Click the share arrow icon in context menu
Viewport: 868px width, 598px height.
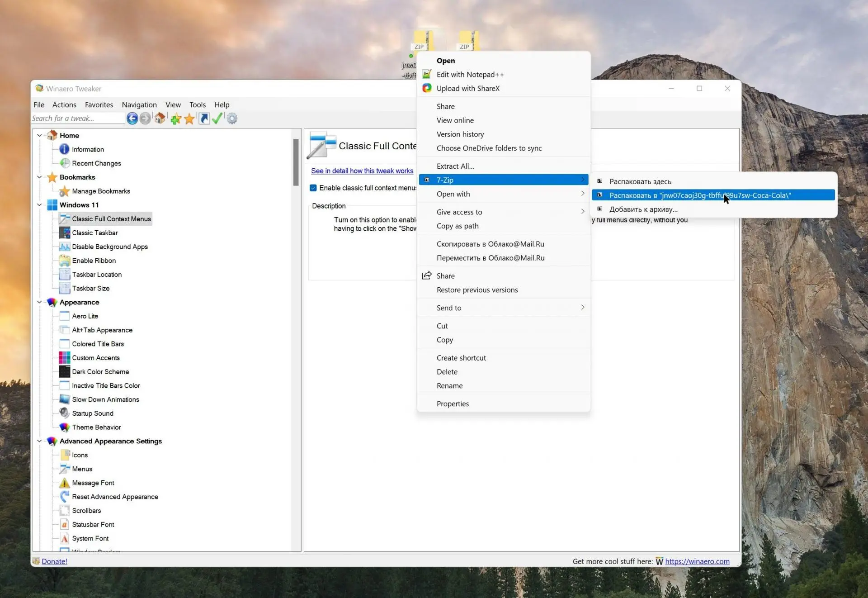(427, 275)
